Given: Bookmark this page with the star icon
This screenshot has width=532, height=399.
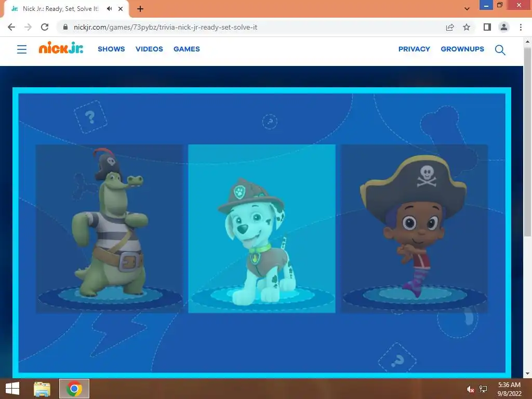Looking at the screenshot, I should 467,27.
